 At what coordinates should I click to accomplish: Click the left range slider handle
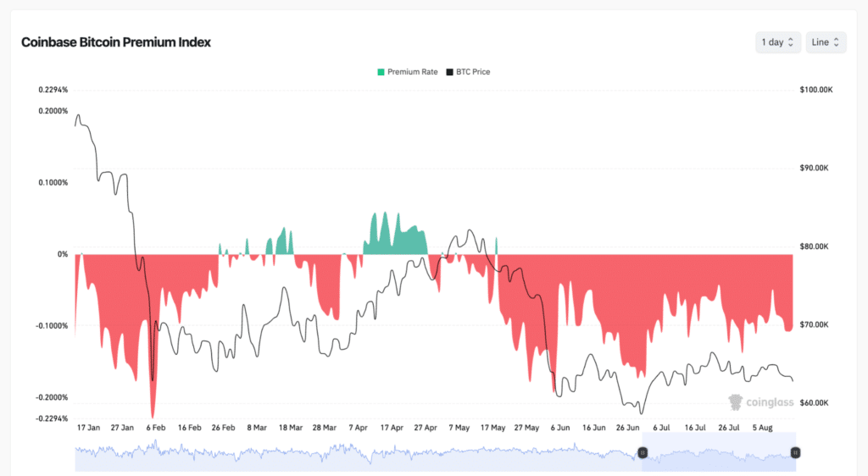click(x=643, y=453)
